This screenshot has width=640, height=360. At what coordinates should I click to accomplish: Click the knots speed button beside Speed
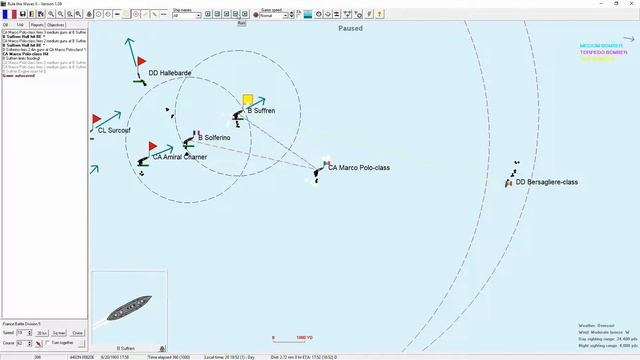42,333
